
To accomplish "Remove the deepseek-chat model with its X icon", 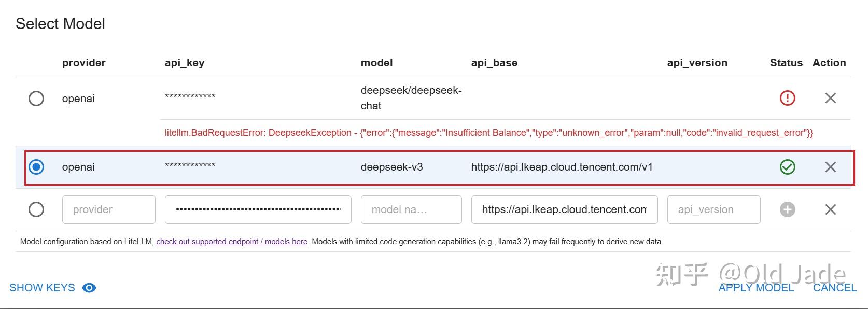I will [830, 98].
